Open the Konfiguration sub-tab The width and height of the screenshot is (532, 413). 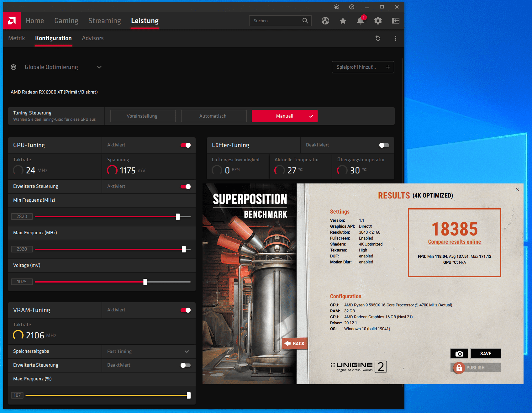53,38
